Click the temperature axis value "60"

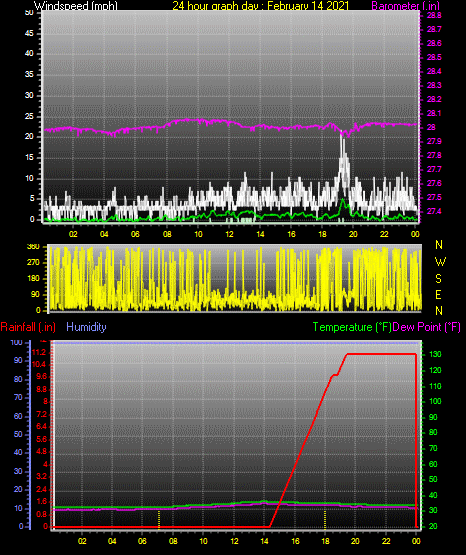tap(433, 464)
